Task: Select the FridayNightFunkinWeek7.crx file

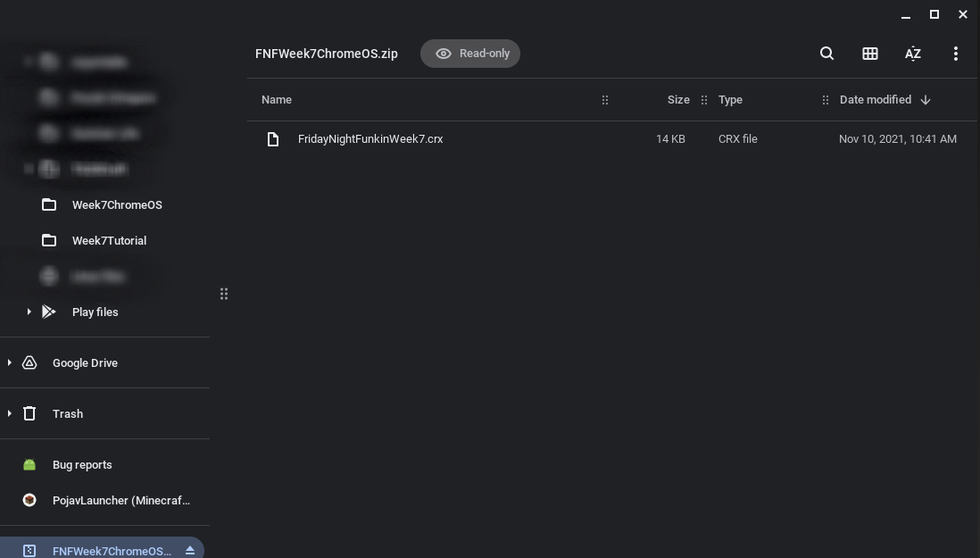Action: pos(612,139)
